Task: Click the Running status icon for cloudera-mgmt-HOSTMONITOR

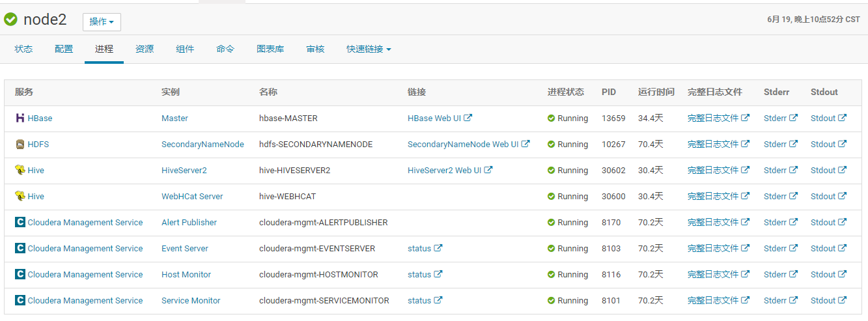Action: (x=552, y=275)
